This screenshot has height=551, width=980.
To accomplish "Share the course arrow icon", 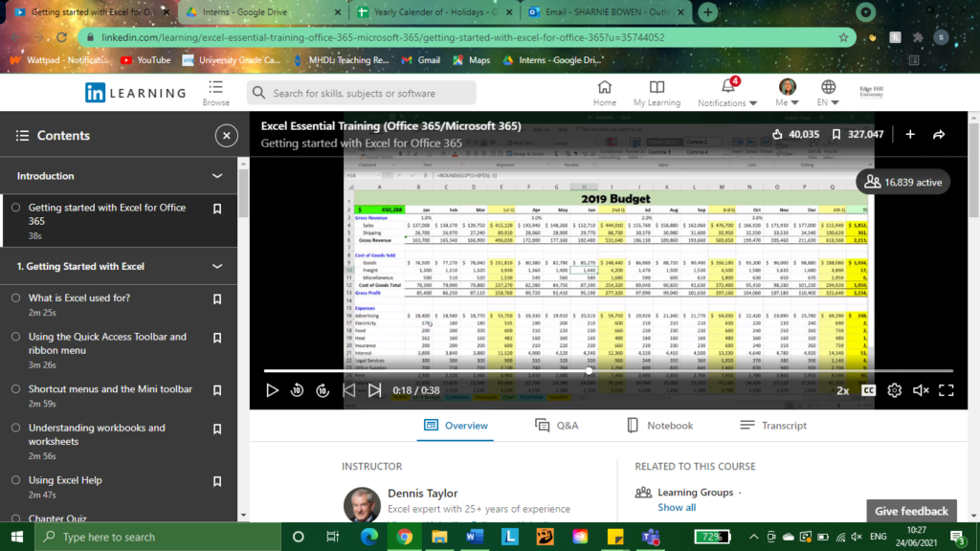I will (939, 134).
